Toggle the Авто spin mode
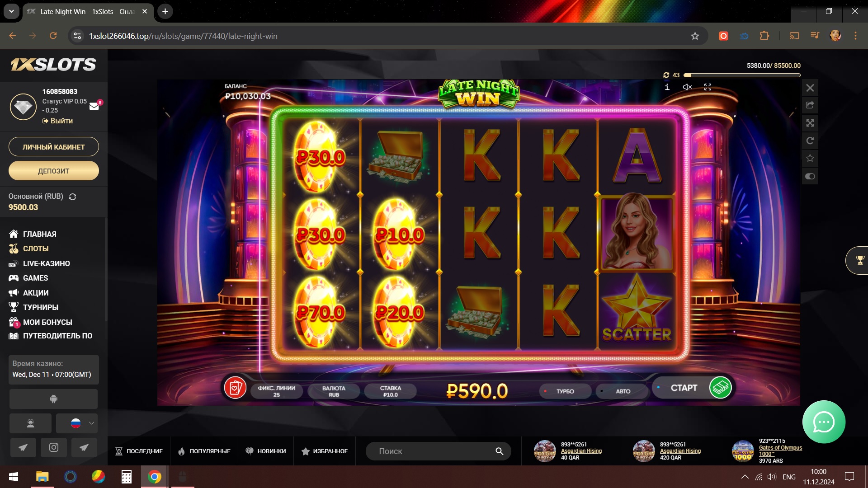This screenshot has height=488, width=868. click(x=623, y=391)
